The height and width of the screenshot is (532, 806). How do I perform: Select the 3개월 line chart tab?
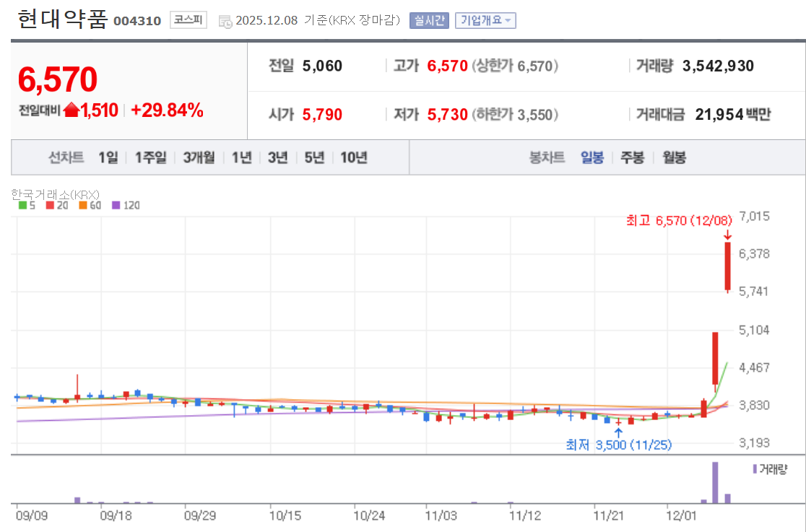pyautogui.click(x=199, y=157)
